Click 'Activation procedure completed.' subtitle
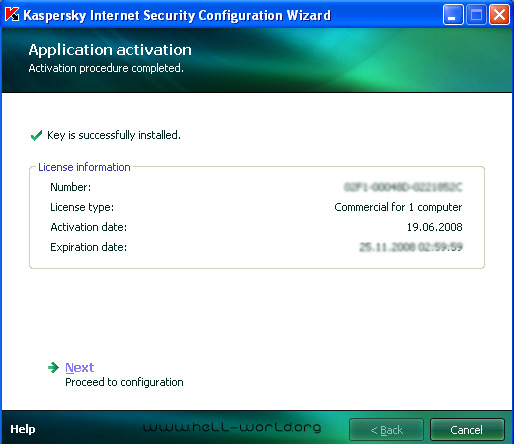The image size is (514, 444). click(x=106, y=68)
